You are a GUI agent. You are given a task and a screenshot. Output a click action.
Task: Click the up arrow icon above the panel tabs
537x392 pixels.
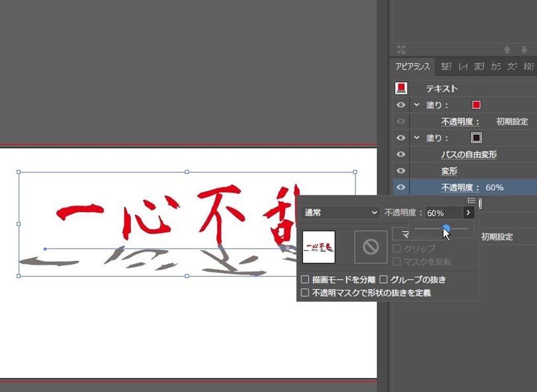tap(507, 50)
